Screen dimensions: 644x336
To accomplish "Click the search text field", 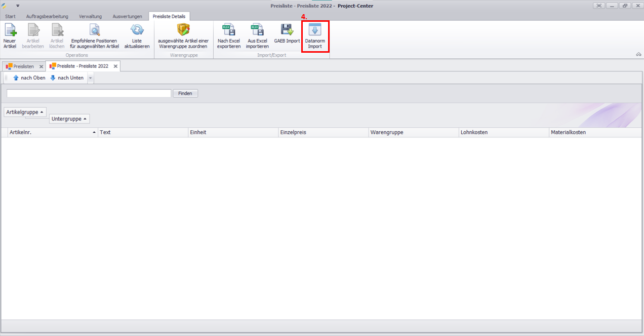I will [89, 93].
